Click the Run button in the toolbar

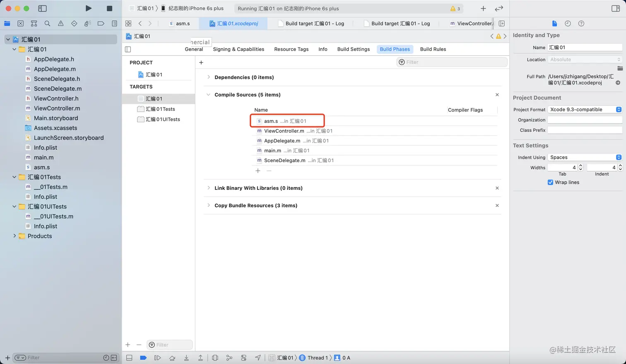tap(88, 8)
